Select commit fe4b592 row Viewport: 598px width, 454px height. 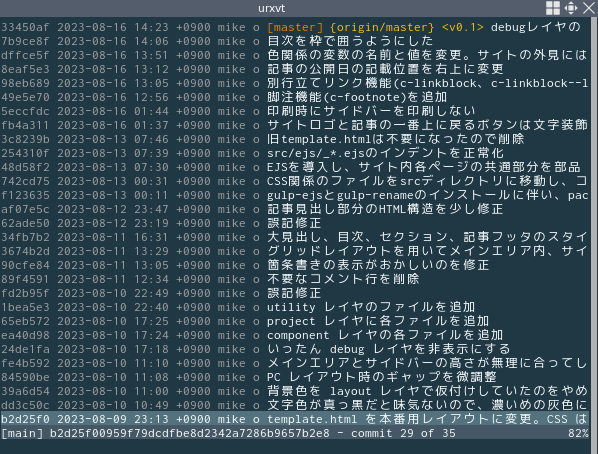(295, 363)
